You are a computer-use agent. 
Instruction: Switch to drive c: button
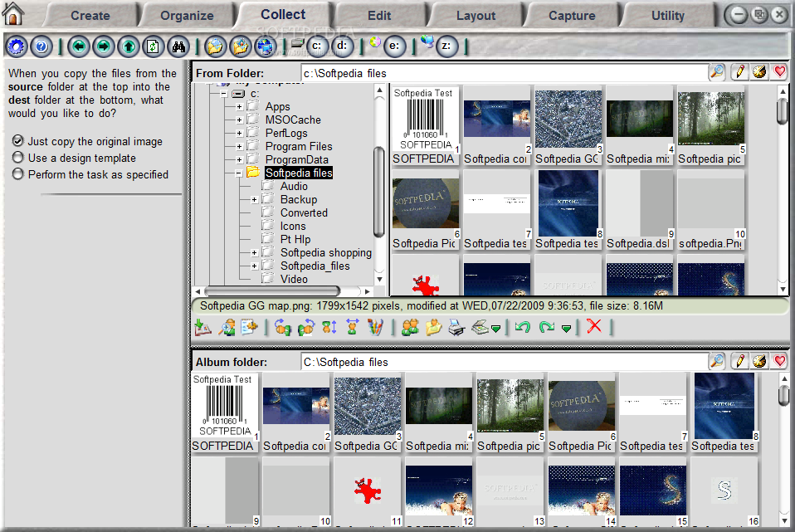(x=317, y=46)
